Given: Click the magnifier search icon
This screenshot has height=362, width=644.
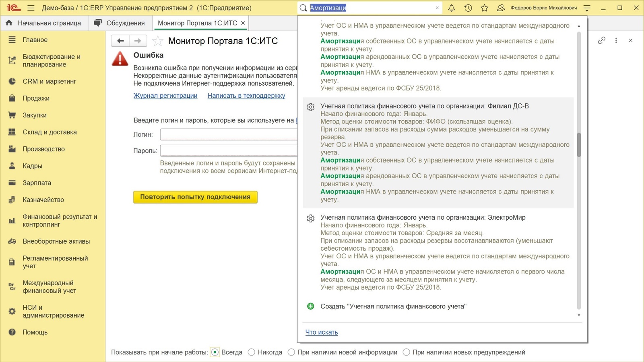Looking at the screenshot, I should click(303, 8).
